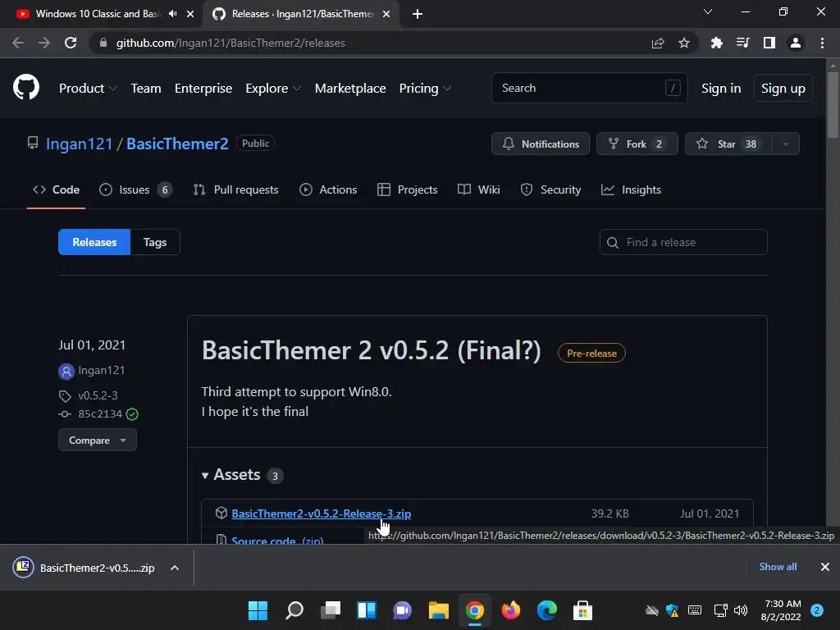
Task: Open the tab search chevron in the title bar
Action: click(708, 11)
